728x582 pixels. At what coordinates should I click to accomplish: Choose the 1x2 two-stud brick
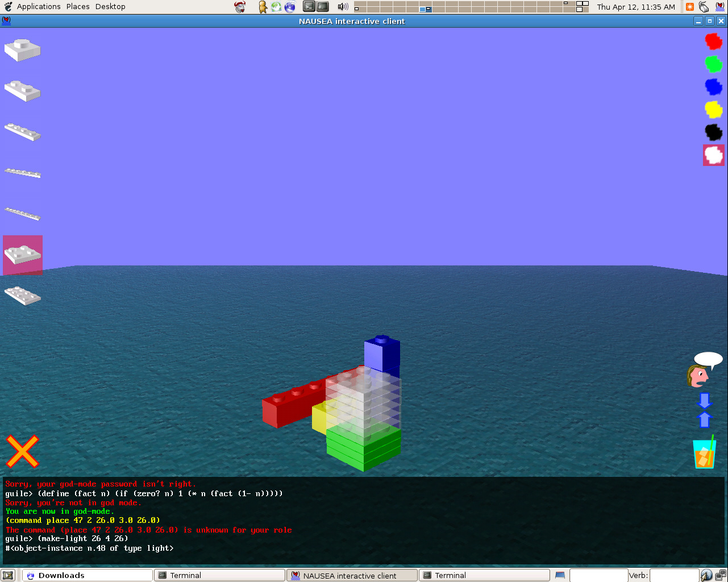tap(23, 91)
